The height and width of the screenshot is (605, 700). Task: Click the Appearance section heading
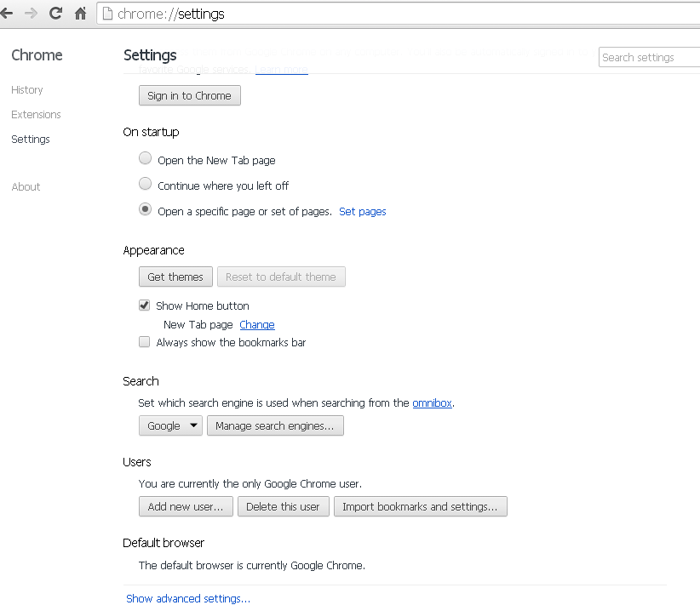click(153, 250)
